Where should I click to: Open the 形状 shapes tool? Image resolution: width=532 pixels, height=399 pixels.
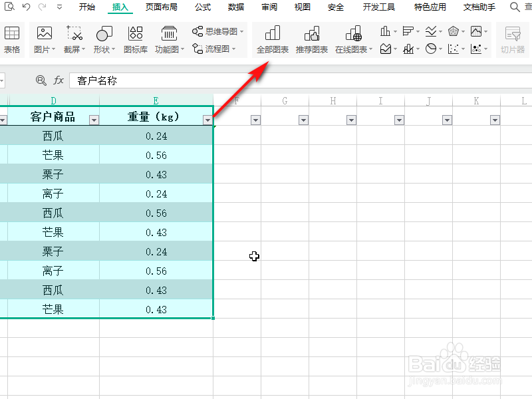point(103,31)
